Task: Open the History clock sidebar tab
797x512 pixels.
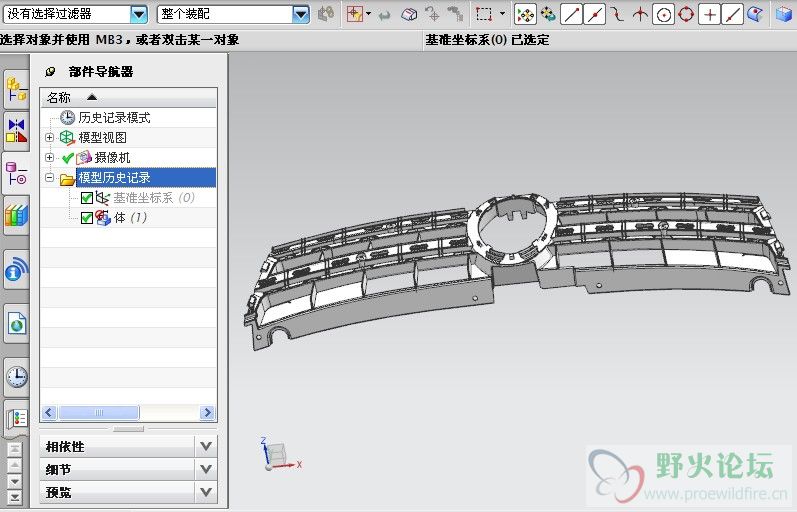Action: tap(16, 377)
